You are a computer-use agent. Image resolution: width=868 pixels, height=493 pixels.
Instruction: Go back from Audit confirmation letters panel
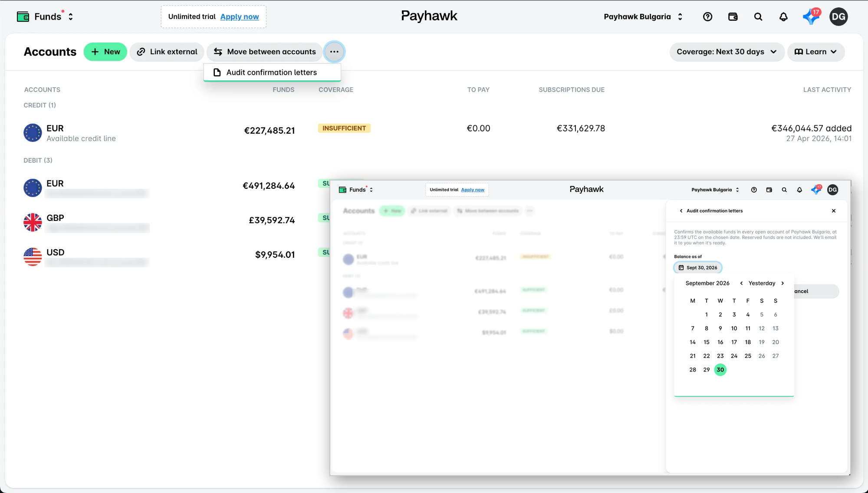(681, 211)
